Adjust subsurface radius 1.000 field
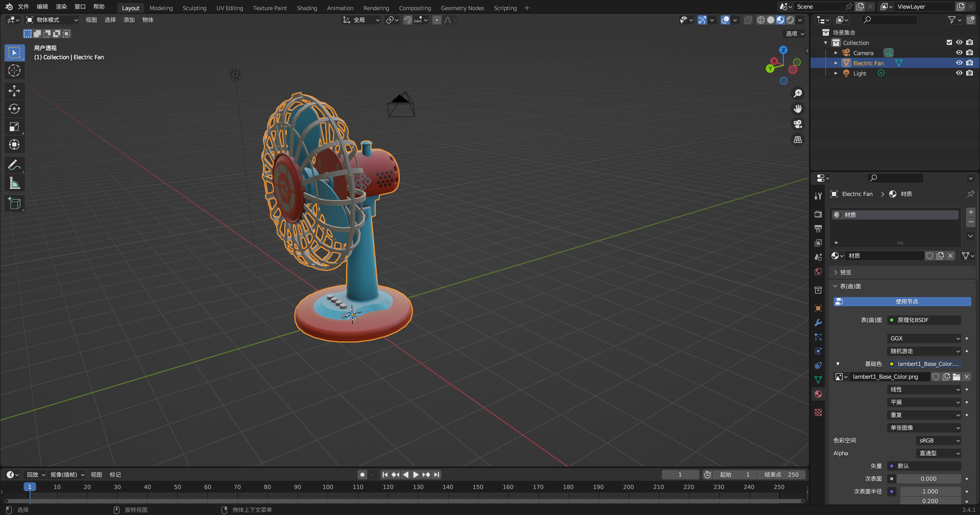 point(930,492)
